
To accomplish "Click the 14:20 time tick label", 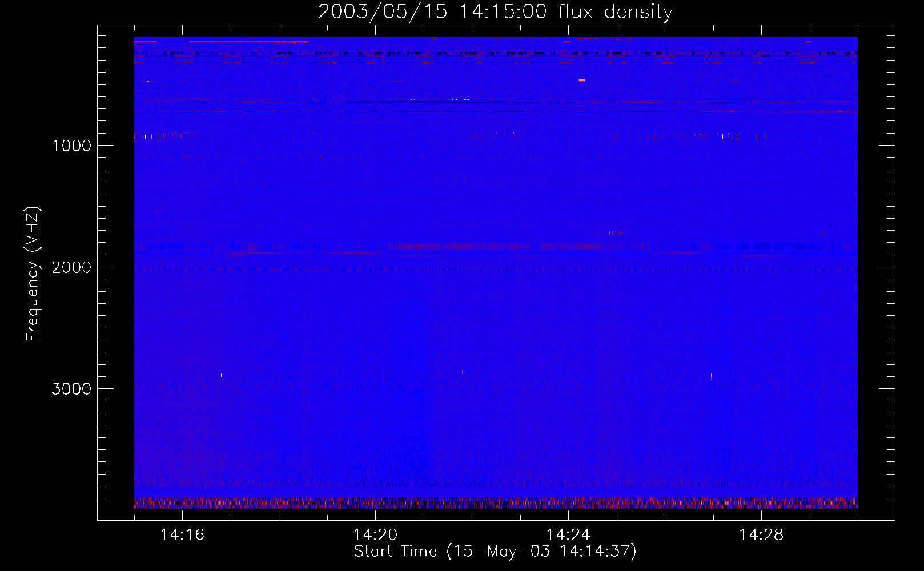I will point(375,534).
